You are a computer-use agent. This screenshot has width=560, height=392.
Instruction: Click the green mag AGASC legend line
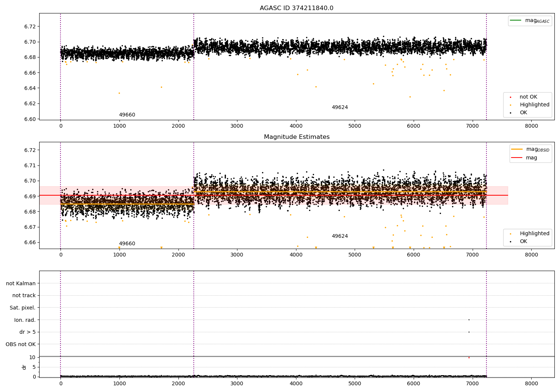pos(516,21)
